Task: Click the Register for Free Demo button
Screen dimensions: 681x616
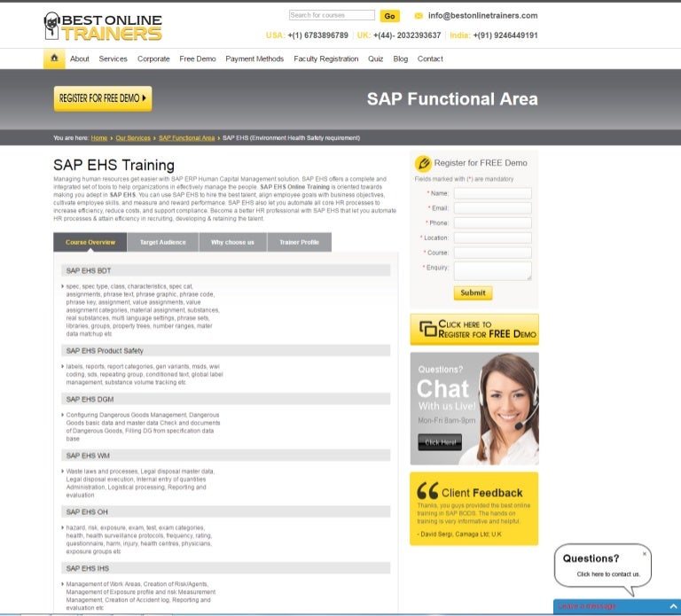Action: pyautogui.click(x=103, y=98)
